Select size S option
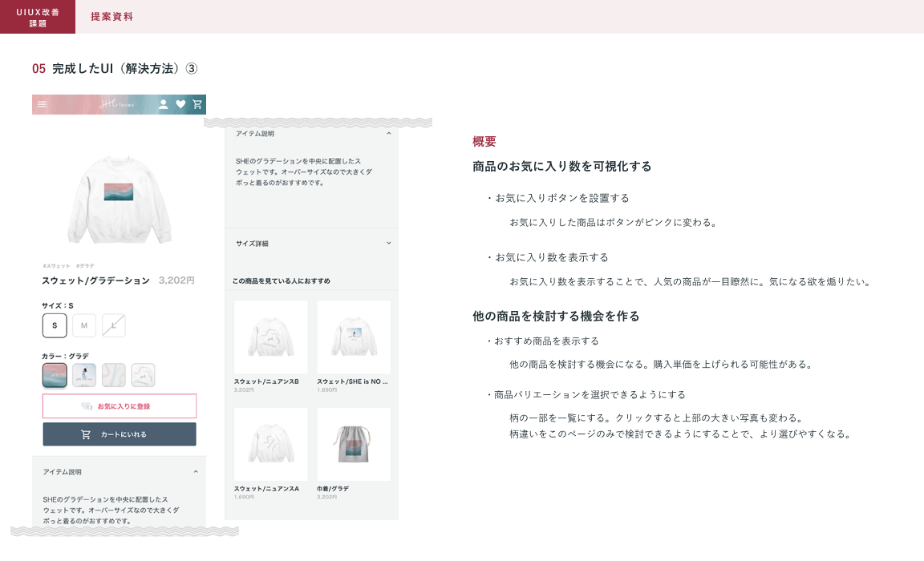This screenshot has width=924, height=561. click(55, 325)
